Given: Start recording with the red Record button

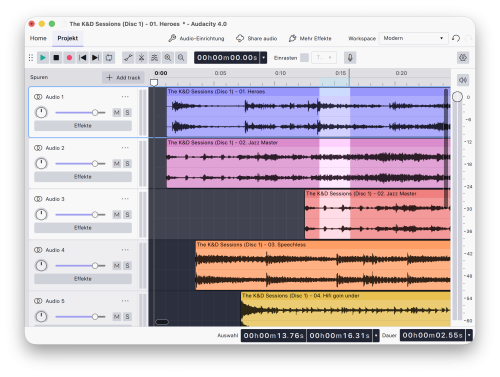Looking at the screenshot, I should coord(69,58).
